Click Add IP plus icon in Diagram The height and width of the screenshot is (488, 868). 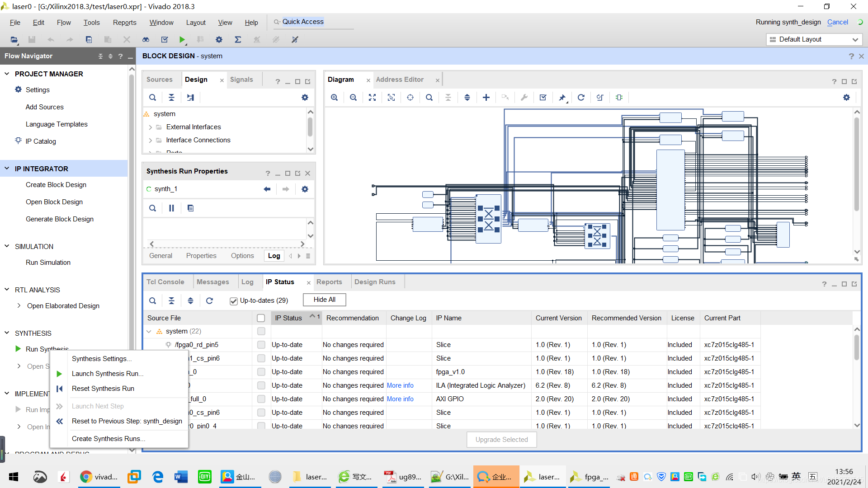tap(486, 98)
